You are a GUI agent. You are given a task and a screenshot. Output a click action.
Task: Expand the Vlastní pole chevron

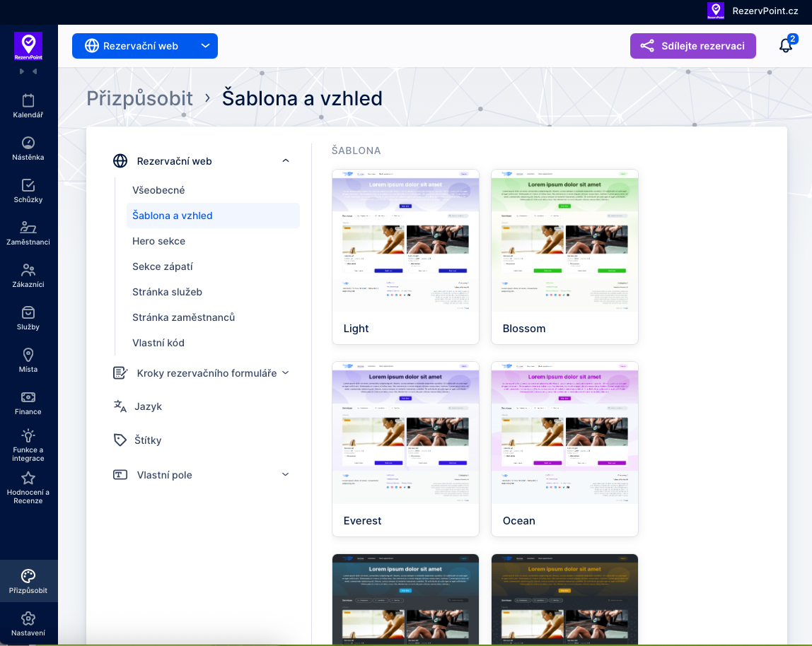(285, 475)
